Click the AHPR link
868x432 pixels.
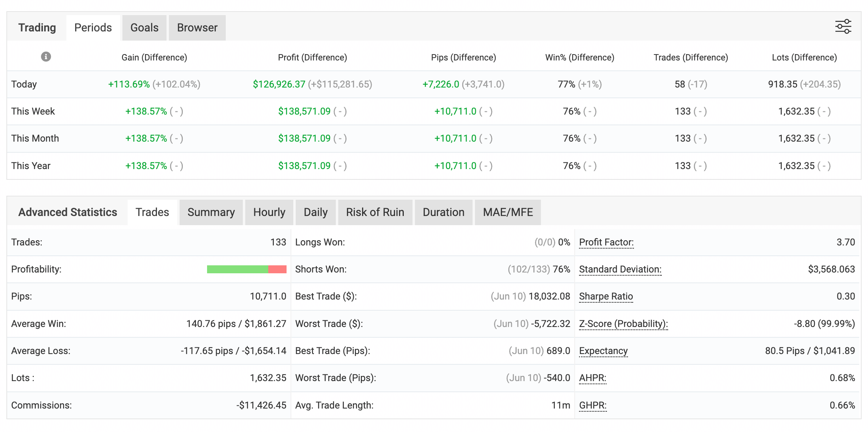click(x=593, y=378)
